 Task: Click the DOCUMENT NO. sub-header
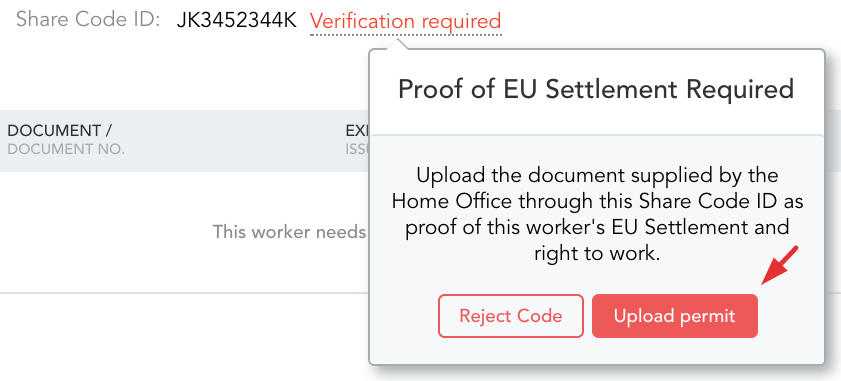click(66, 150)
